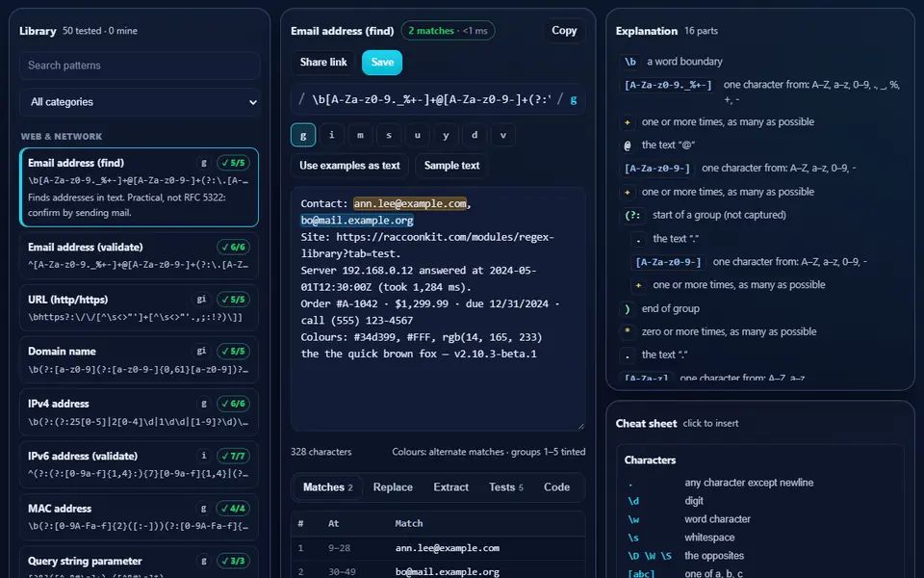
Task: Click the 7/7 badge on IPv6 address
Action: point(233,456)
